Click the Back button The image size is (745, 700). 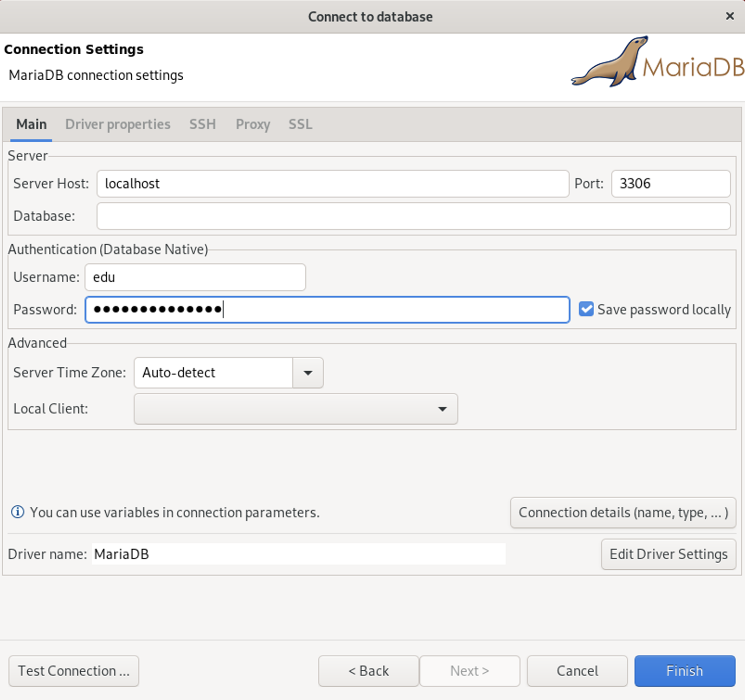368,671
